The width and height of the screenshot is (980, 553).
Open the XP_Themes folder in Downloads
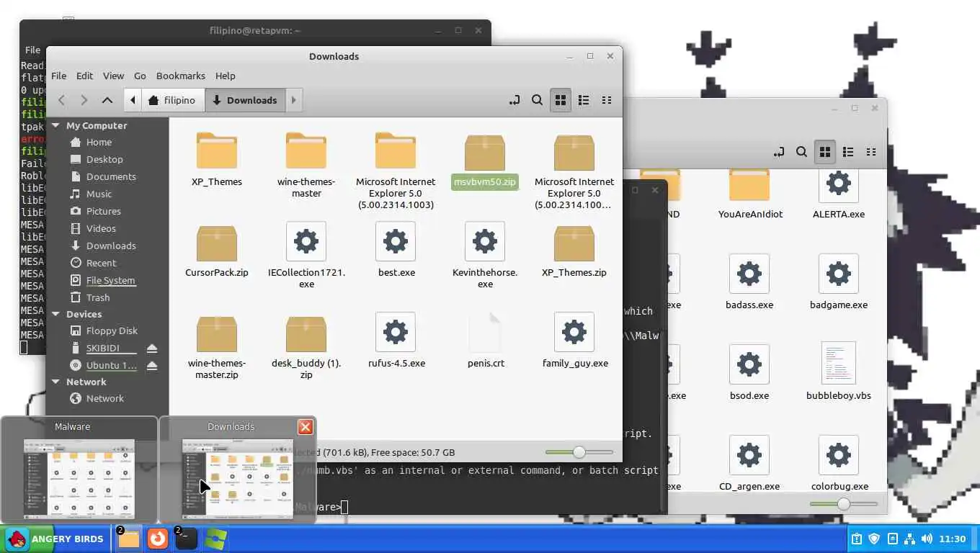(217, 159)
